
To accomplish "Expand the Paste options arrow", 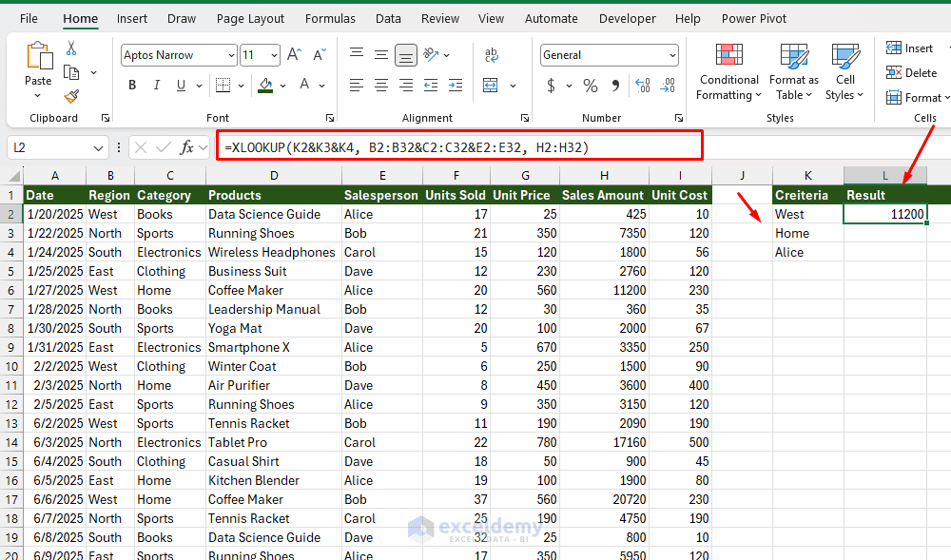I will pos(38,96).
